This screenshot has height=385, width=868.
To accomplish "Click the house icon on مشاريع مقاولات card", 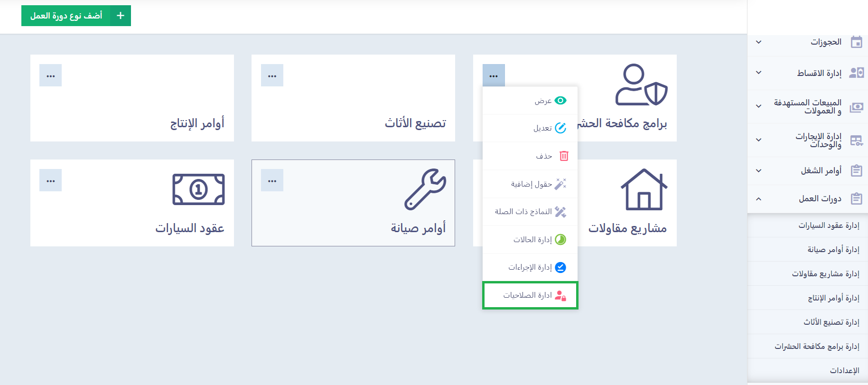I will click(x=644, y=189).
